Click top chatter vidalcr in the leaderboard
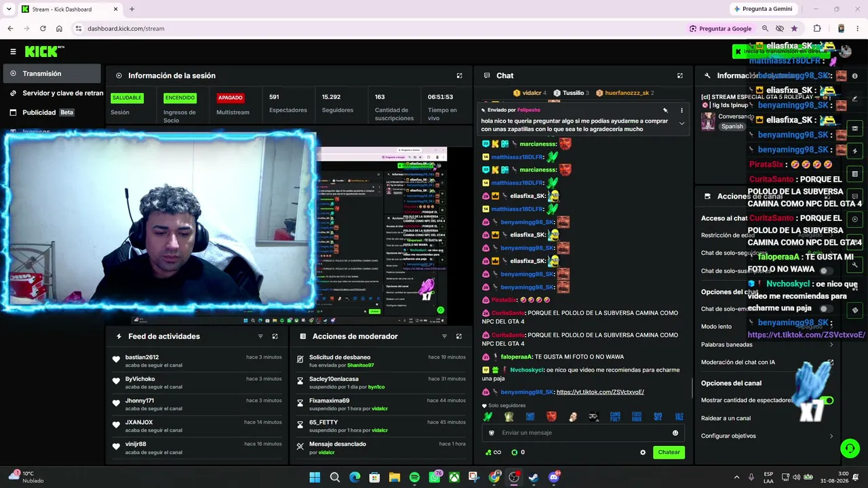Screen dimensions: 868x488 pyautogui.click(x=531, y=93)
